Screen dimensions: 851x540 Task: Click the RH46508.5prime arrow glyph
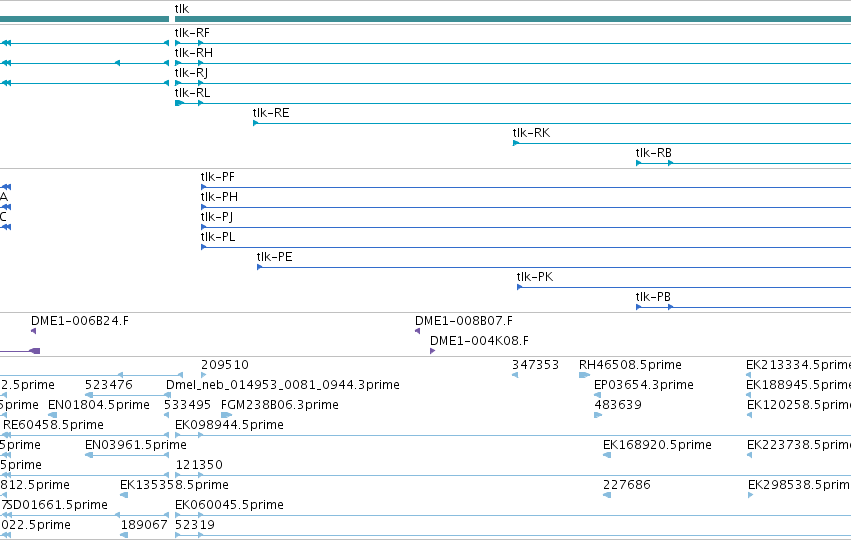pos(584,375)
